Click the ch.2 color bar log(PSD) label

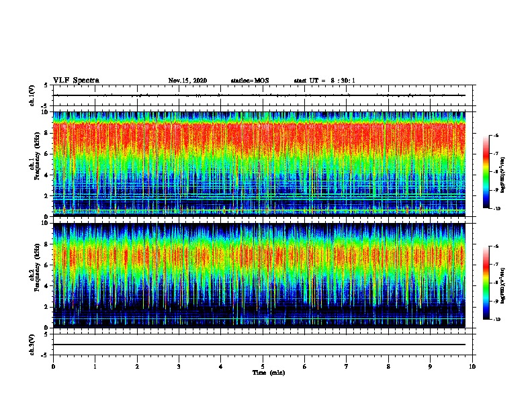pos(502,286)
